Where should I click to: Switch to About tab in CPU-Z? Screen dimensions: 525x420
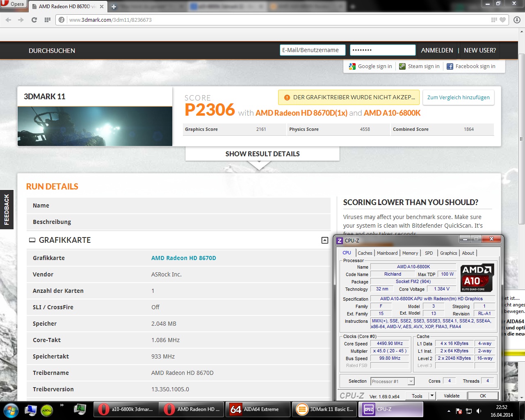click(x=468, y=253)
